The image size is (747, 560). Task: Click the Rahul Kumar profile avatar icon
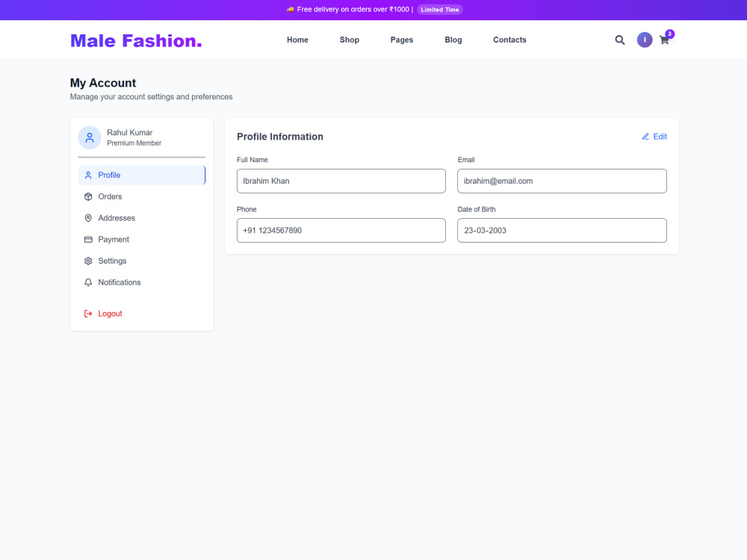click(x=90, y=137)
